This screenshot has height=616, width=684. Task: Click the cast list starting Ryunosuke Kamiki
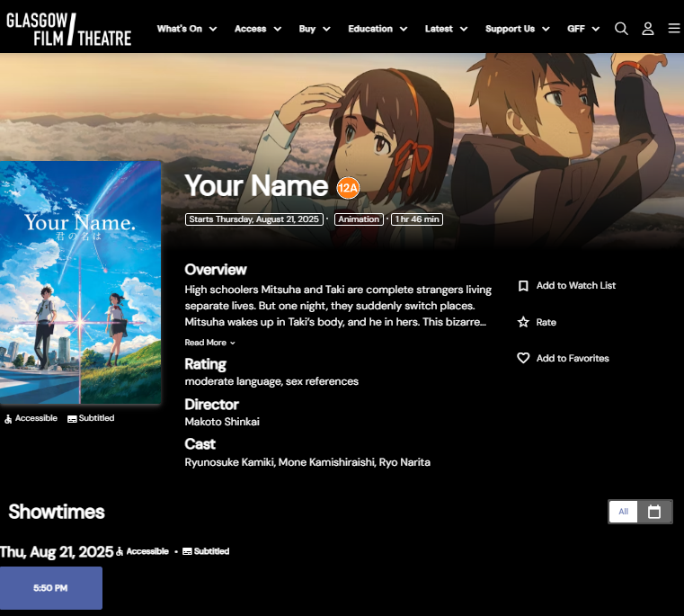[307, 462]
